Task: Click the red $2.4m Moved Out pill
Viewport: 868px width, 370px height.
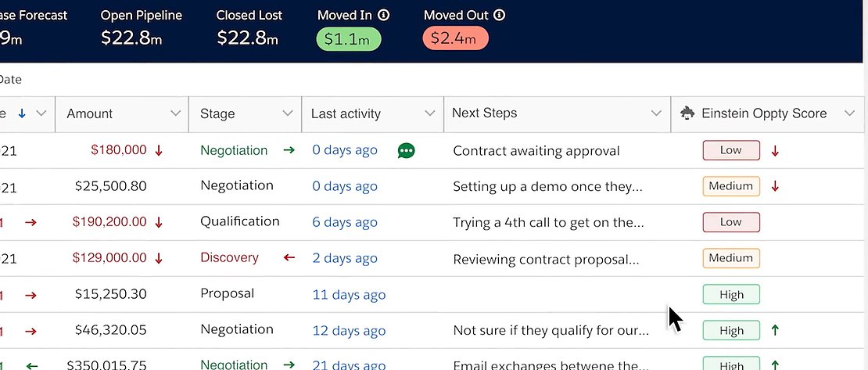Action: tap(455, 39)
